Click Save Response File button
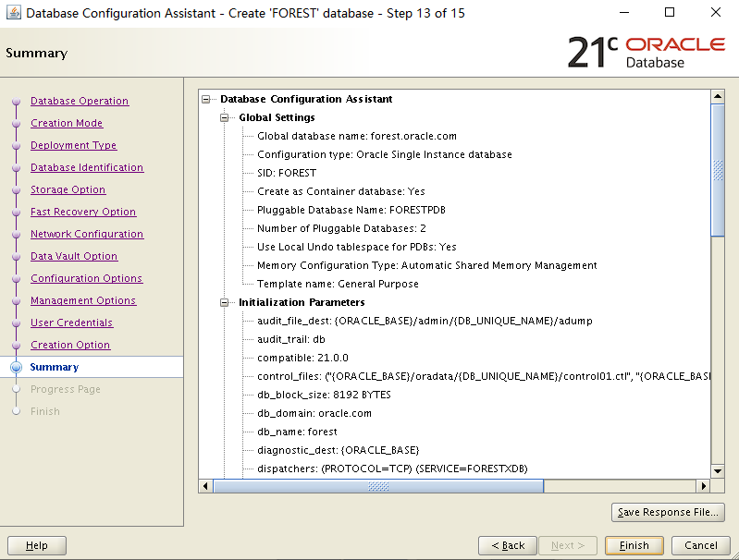Image resolution: width=739 pixels, height=560 pixels. [x=668, y=513]
